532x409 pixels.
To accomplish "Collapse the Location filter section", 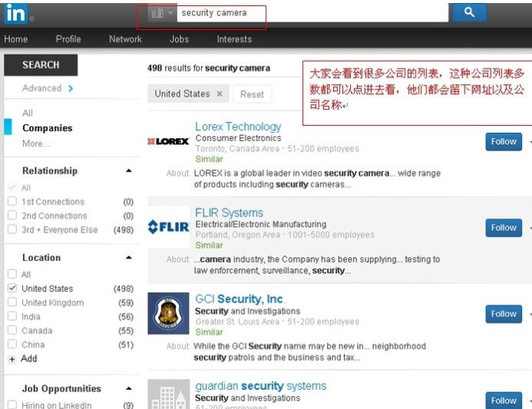I will [129, 258].
